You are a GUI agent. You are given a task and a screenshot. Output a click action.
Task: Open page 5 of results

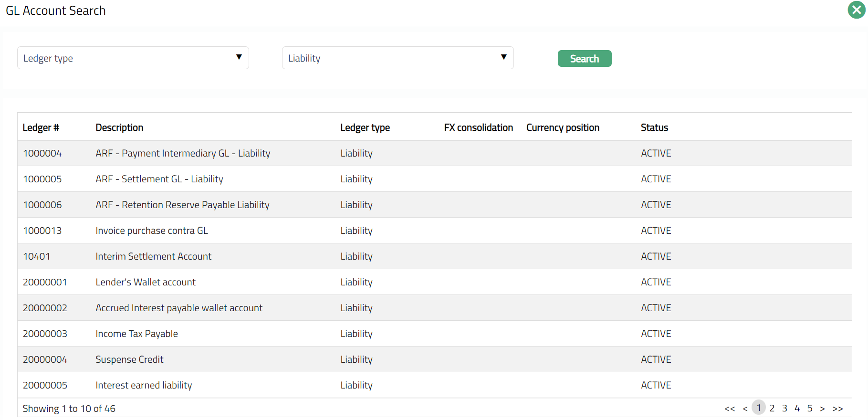[810, 408]
